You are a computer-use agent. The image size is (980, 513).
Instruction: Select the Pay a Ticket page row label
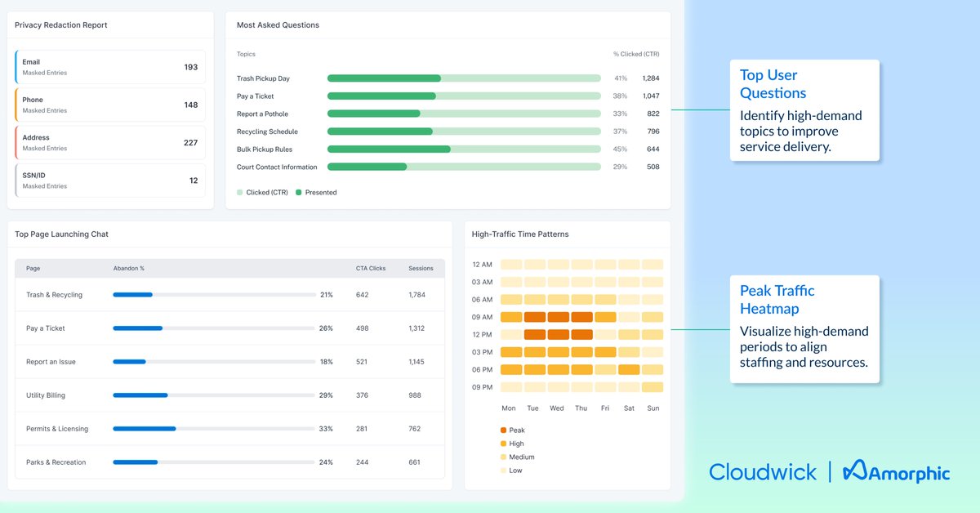tap(46, 328)
